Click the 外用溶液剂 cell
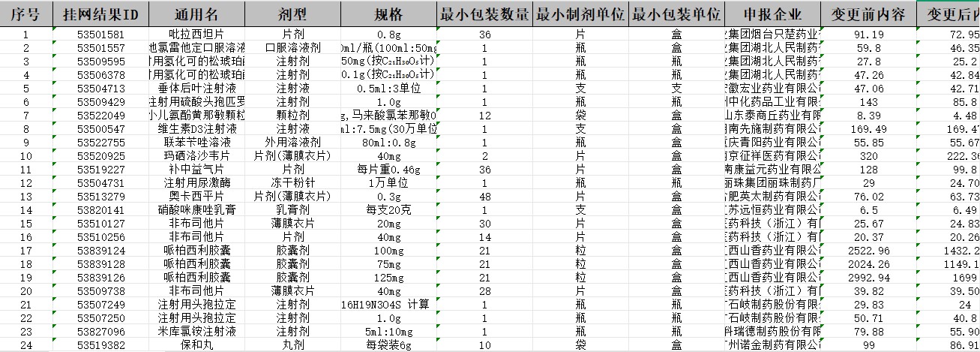Viewport: 980px width, 352px height. coord(292,143)
